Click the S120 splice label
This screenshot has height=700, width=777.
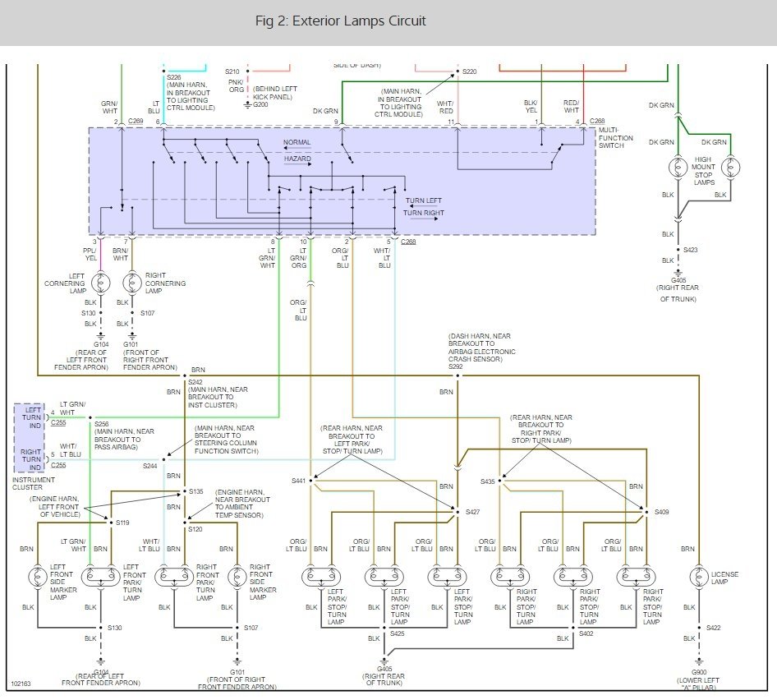point(195,529)
